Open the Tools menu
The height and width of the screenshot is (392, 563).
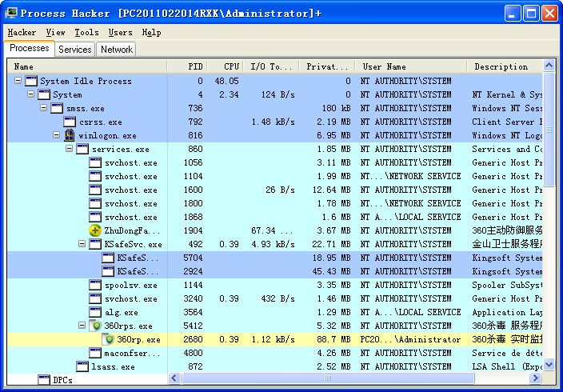86,33
